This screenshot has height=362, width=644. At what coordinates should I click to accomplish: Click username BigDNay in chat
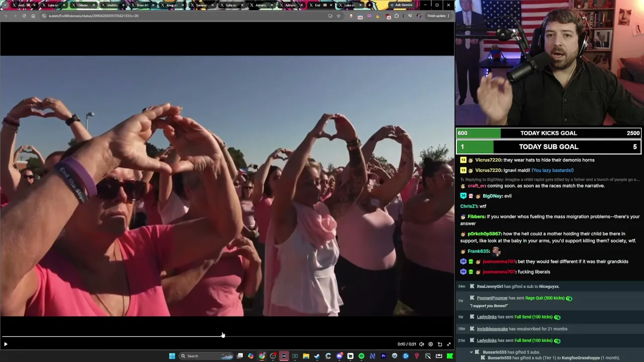click(492, 196)
